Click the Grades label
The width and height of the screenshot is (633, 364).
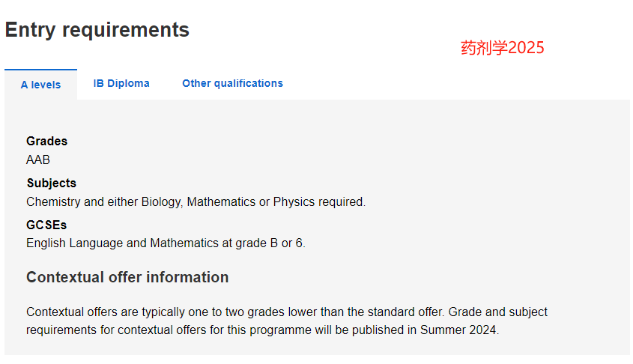click(47, 141)
